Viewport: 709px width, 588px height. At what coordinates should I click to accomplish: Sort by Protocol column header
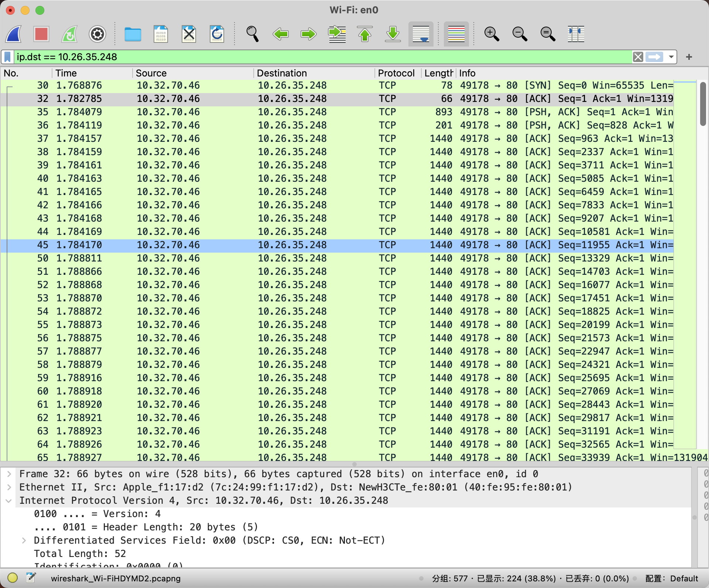[398, 73]
